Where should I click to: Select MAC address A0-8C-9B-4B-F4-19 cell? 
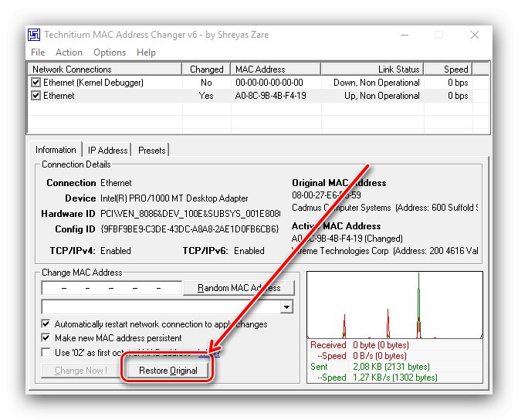pyautogui.click(x=270, y=96)
